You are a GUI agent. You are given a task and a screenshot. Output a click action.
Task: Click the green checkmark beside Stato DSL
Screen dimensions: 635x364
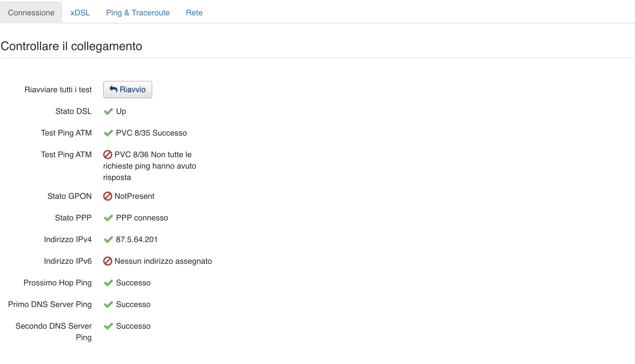tap(108, 111)
